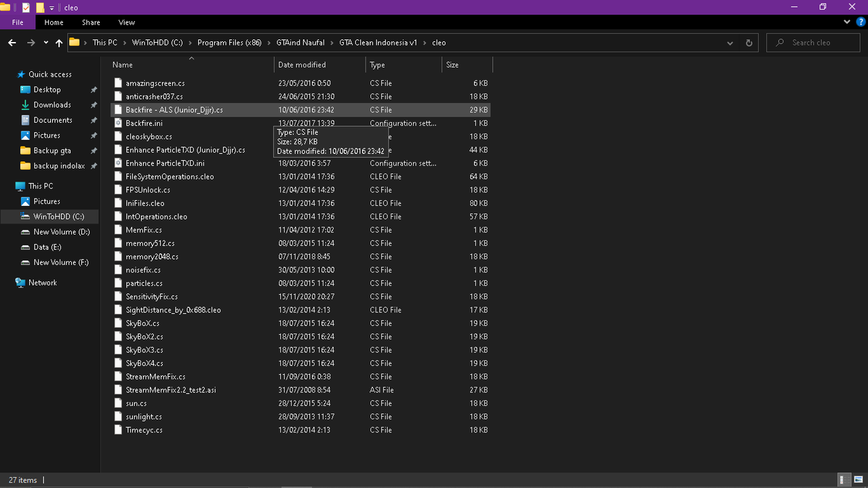The width and height of the screenshot is (868, 488).
Task: Click 'Program Files (x86)' breadcrumb segment
Action: [x=229, y=43]
